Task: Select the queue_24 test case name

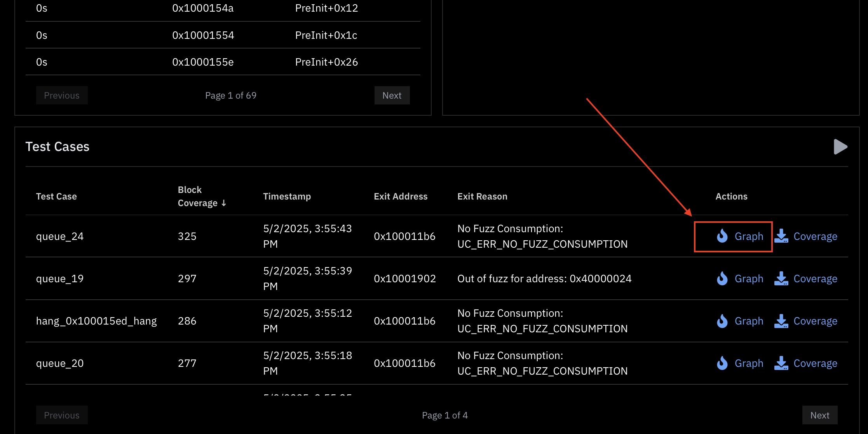Action: pyautogui.click(x=60, y=236)
